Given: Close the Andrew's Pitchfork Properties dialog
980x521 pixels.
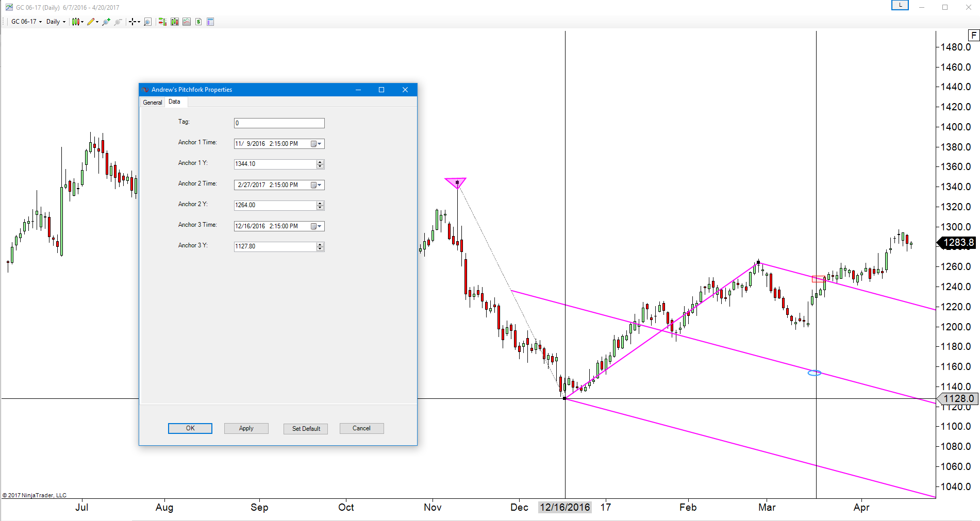Looking at the screenshot, I should coord(405,90).
